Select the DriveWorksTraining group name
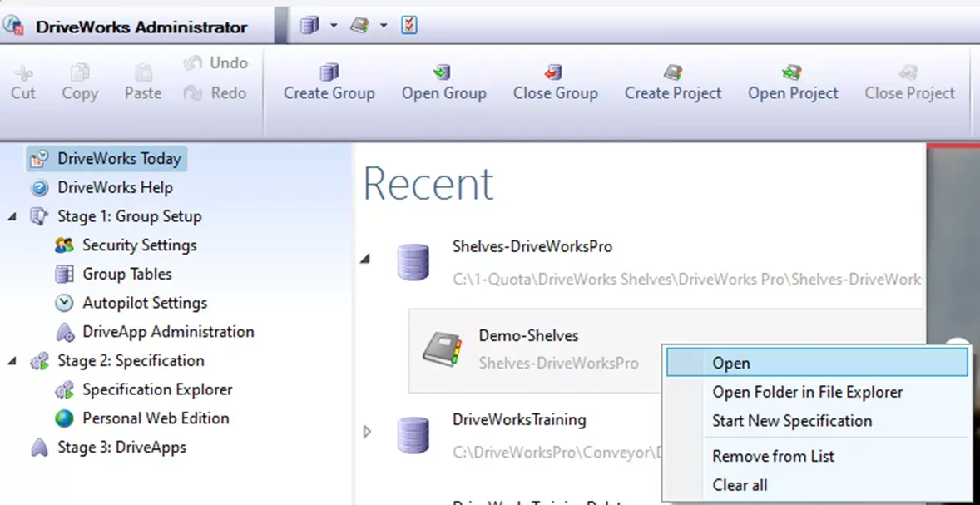This screenshot has width=980, height=505. pos(519,419)
